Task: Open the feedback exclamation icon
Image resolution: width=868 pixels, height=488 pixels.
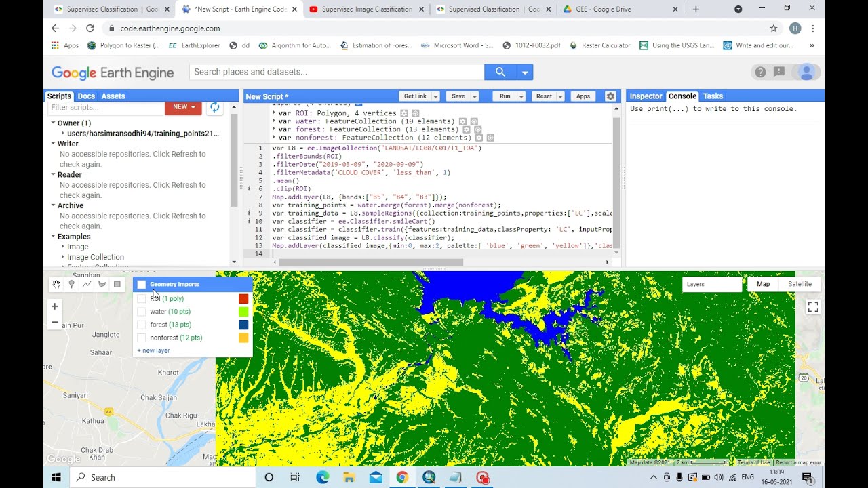Action: pyautogui.click(x=779, y=72)
